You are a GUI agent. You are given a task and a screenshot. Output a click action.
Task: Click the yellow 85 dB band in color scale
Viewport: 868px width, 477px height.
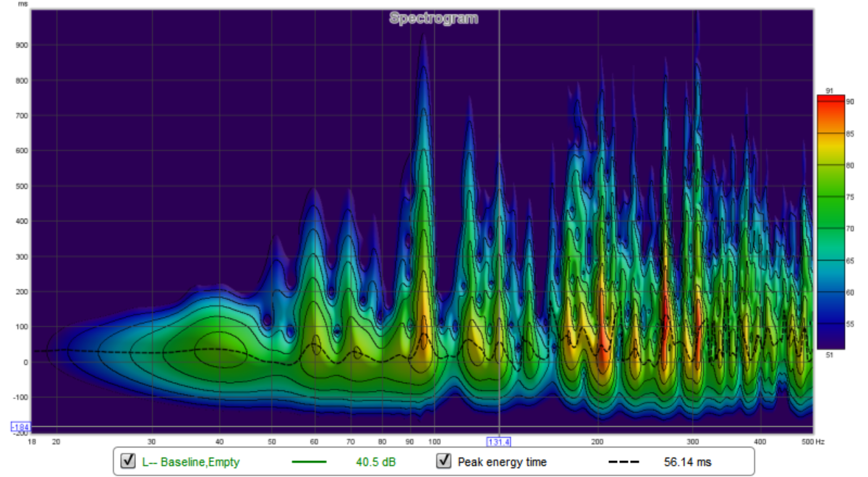830,135
